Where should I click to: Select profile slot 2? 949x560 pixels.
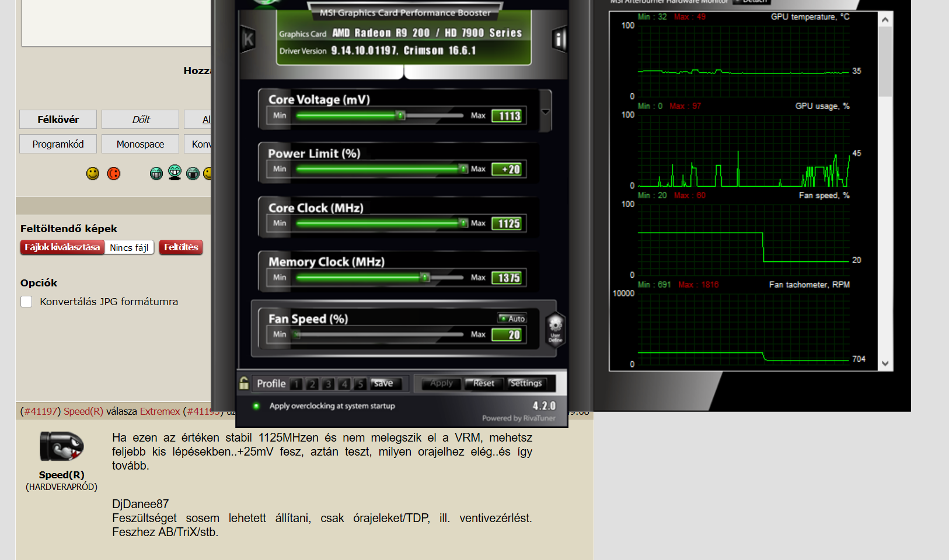tap(312, 384)
